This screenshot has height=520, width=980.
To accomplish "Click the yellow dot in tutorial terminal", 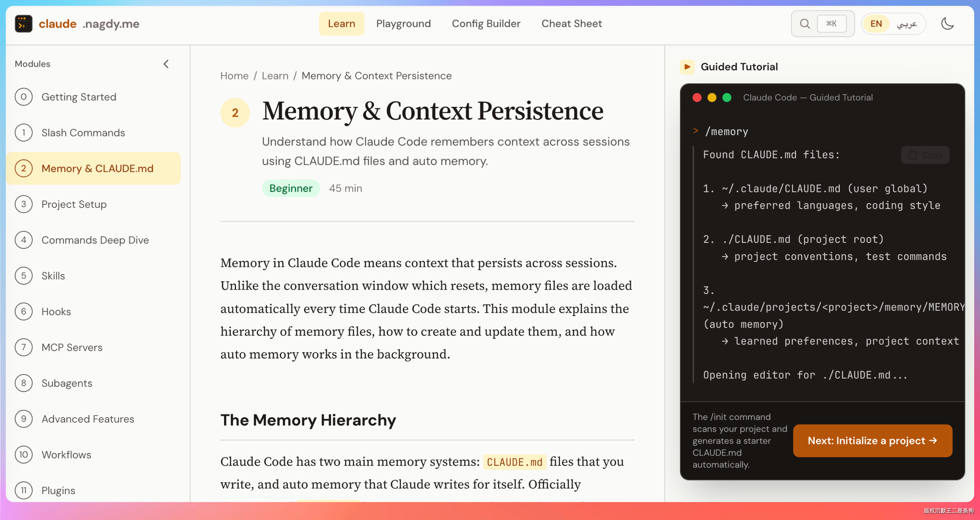I will 712,98.
